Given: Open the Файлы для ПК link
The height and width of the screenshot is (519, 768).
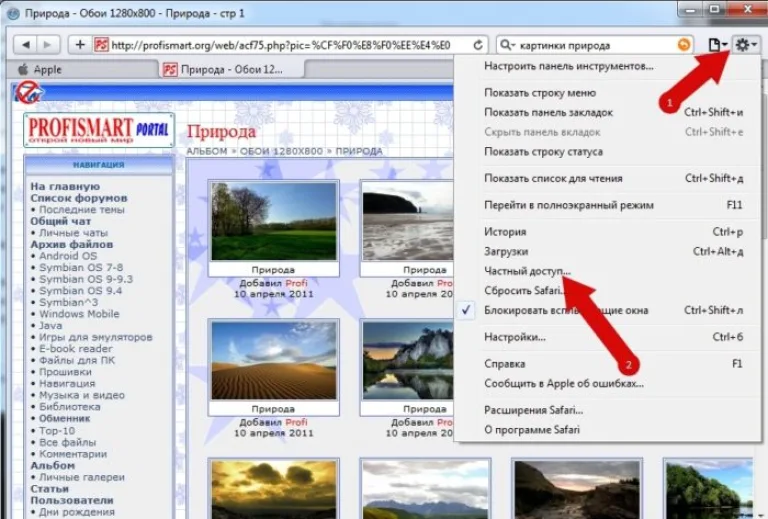Looking at the screenshot, I should pyautogui.click(x=77, y=360).
